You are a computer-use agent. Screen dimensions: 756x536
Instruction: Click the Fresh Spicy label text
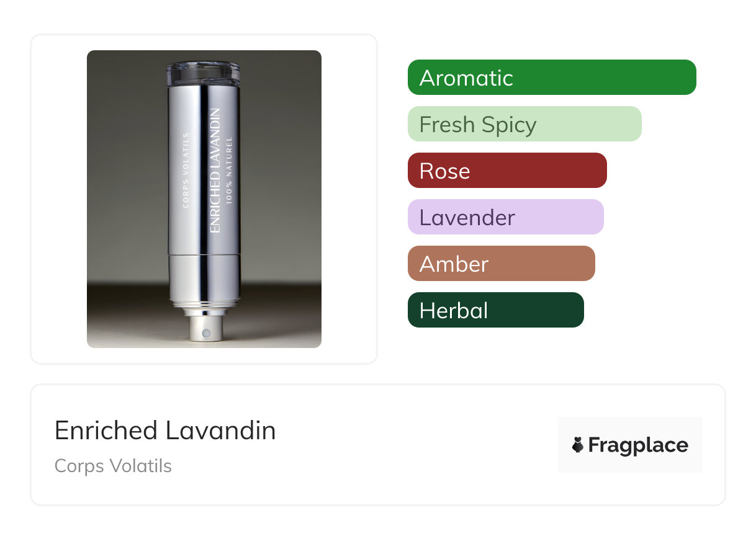click(x=477, y=125)
